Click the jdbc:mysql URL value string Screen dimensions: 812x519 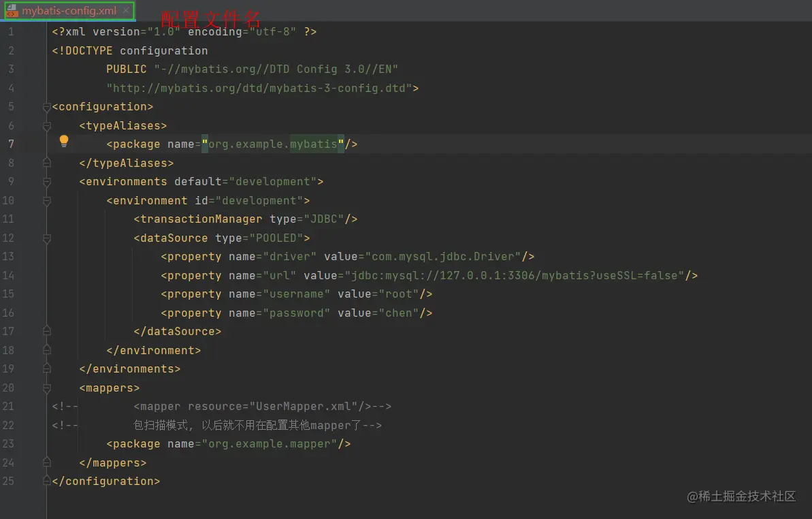point(515,276)
